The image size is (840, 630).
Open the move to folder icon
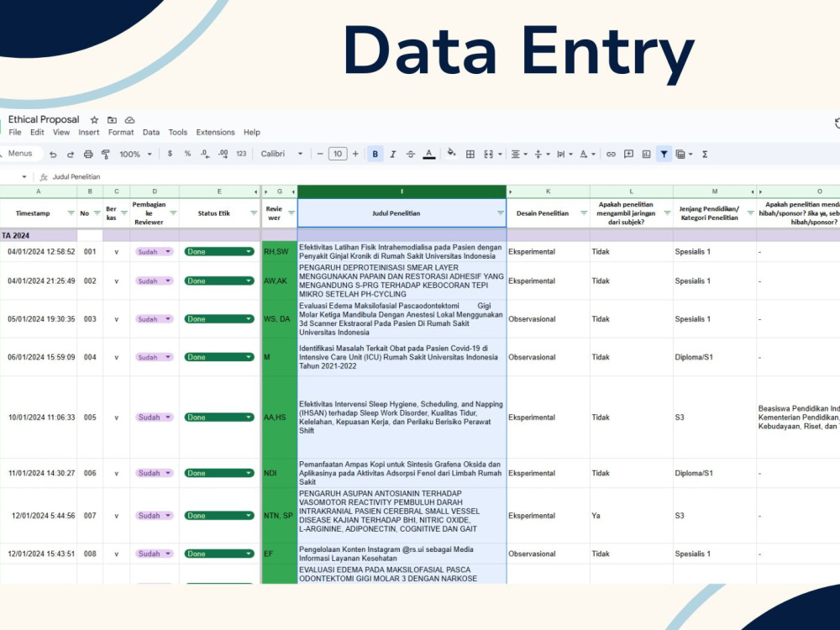pyautogui.click(x=112, y=120)
